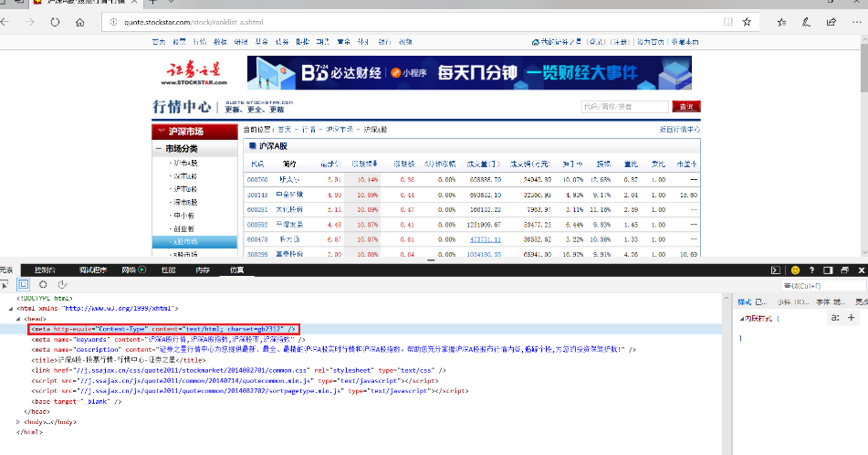This screenshot has width=868, height=455.
Task: Open the favorites hub icon
Action: (x=781, y=22)
